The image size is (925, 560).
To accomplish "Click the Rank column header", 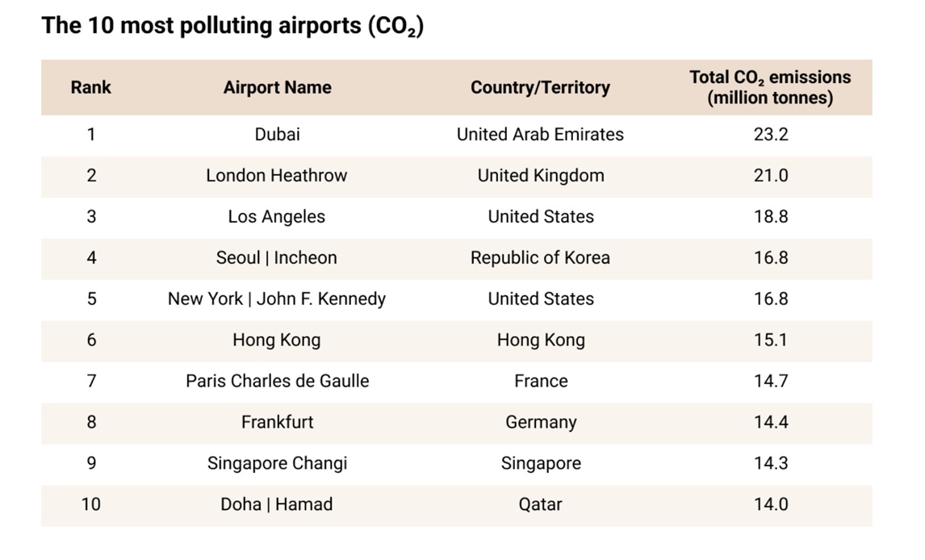I will click(x=91, y=87).
